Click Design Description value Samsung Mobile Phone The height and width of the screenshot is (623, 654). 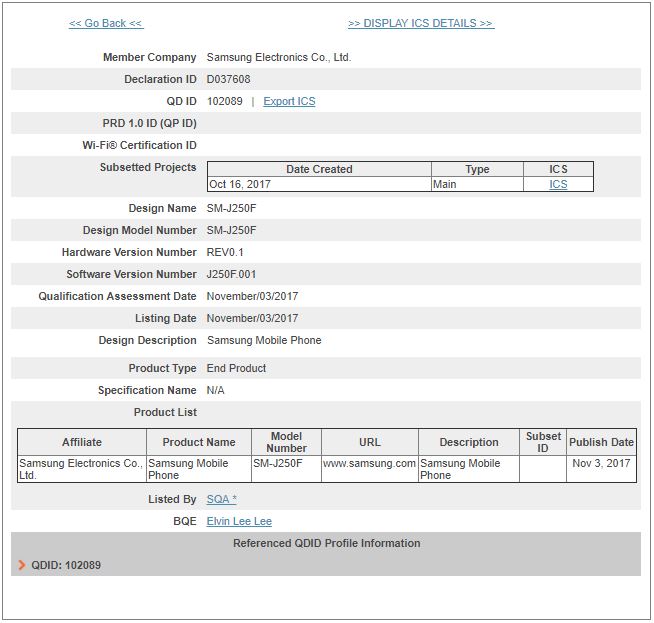[x=264, y=340]
